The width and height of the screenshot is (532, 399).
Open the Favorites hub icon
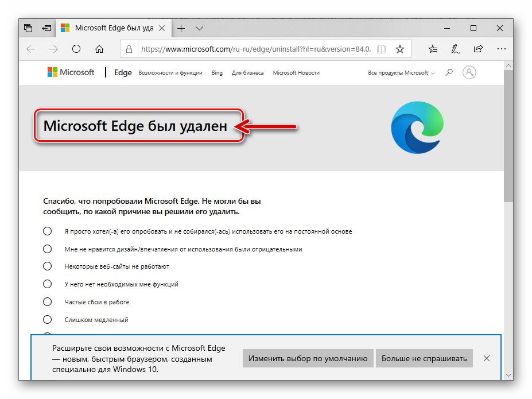(433, 49)
